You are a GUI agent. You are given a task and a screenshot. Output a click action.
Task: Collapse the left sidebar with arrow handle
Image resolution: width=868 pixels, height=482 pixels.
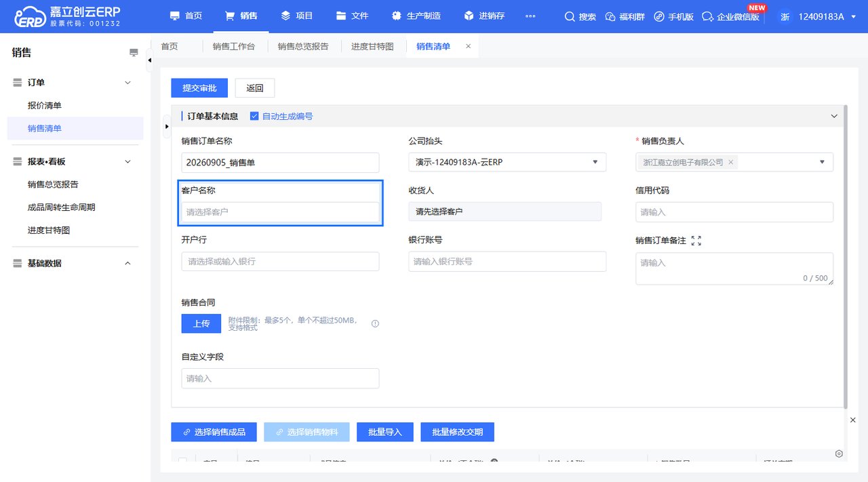point(149,60)
